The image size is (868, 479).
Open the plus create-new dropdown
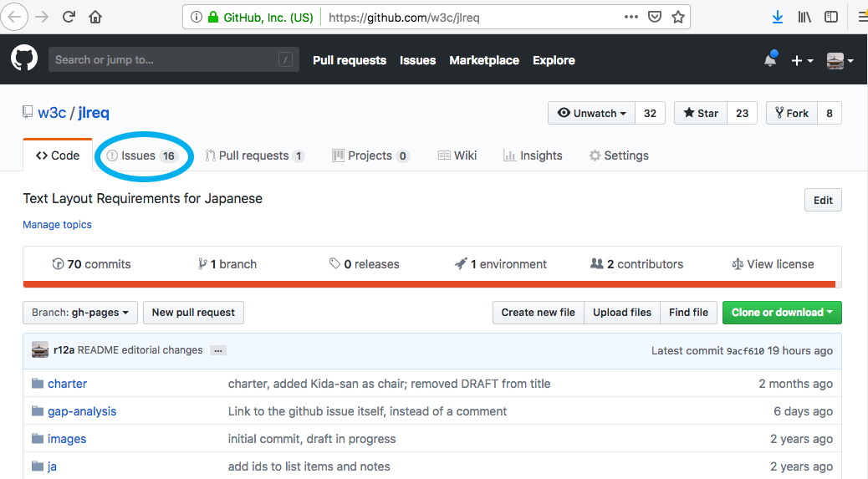[801, 60]
